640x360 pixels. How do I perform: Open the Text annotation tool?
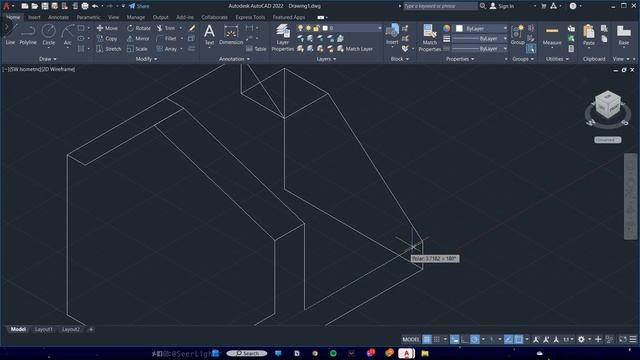[209, 34]
